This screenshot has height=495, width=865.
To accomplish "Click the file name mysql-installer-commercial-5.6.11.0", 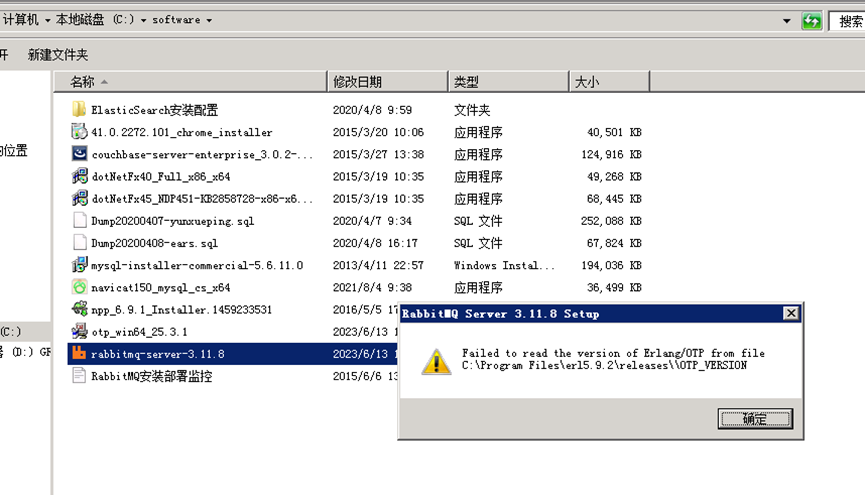I will pos(197,265).
